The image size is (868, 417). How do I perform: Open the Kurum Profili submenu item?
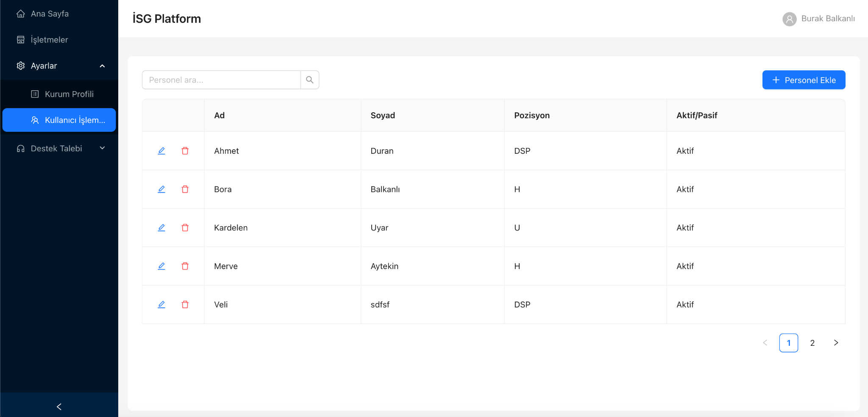point(69,94)
